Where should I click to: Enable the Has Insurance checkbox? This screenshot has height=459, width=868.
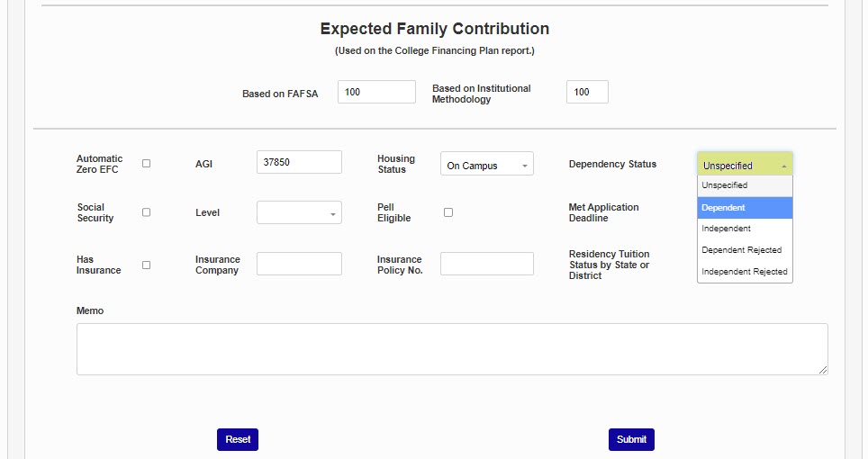tap(147, 265)
